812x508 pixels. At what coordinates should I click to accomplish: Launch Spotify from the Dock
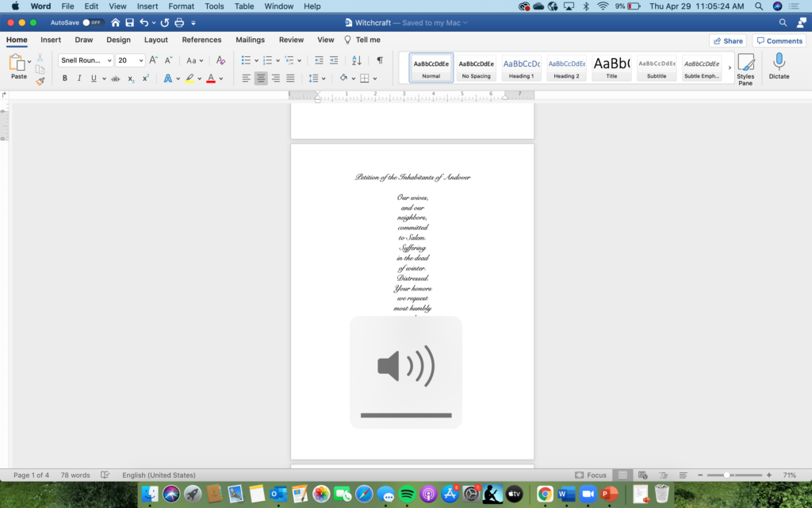pos(407,494)
